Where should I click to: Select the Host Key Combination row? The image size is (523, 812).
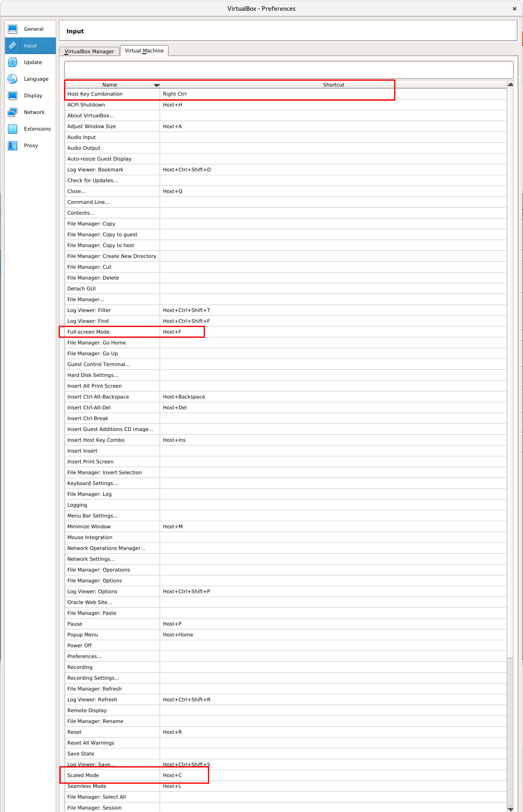286,94
